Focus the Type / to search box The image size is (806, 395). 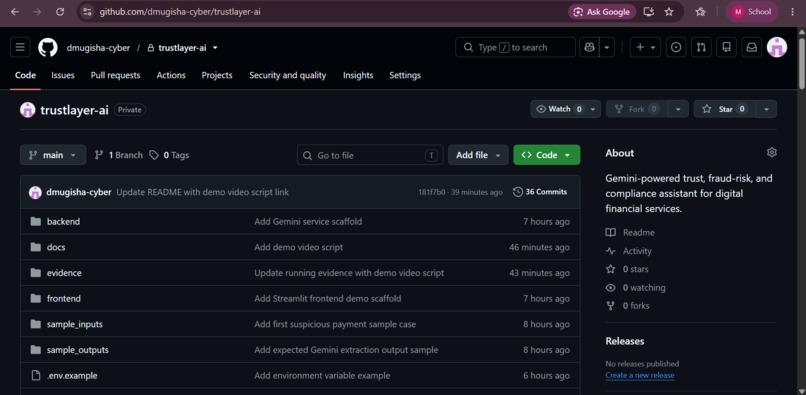pyautogui.click(x=516, y=47)
